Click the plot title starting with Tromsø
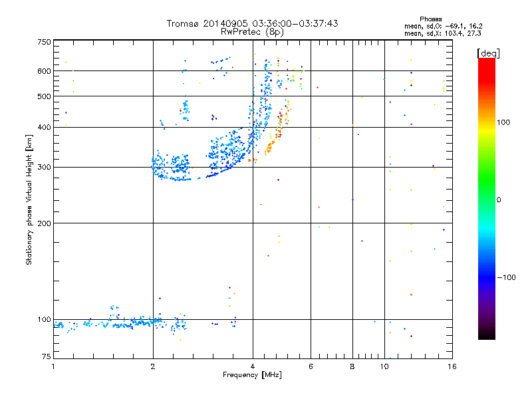The image size is (532, 399). tap(252, 23)
